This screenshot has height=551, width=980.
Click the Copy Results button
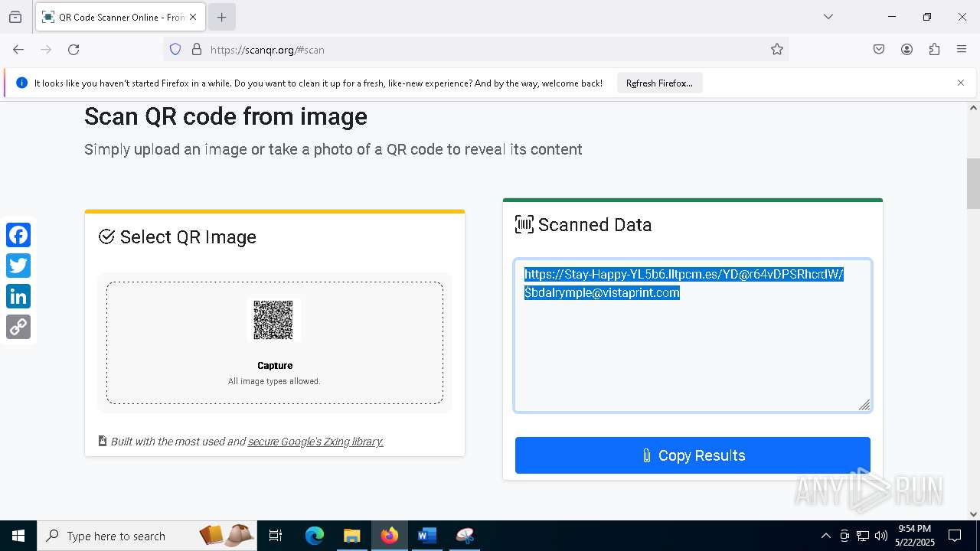coord(693,455)
